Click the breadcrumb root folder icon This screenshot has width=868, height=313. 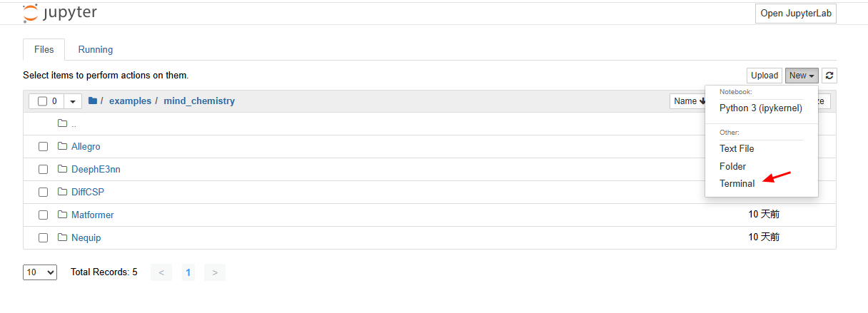93,101
